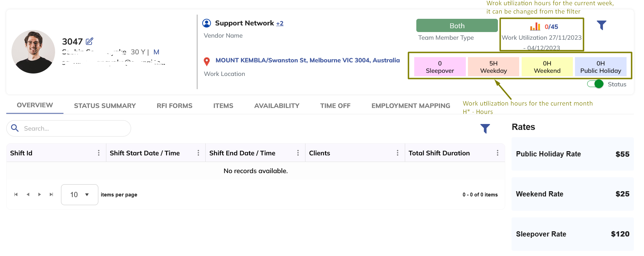This screenshot has width=644, height=256.
Task: Click the work utilization bar chart icon
Action: click(535, 27)
